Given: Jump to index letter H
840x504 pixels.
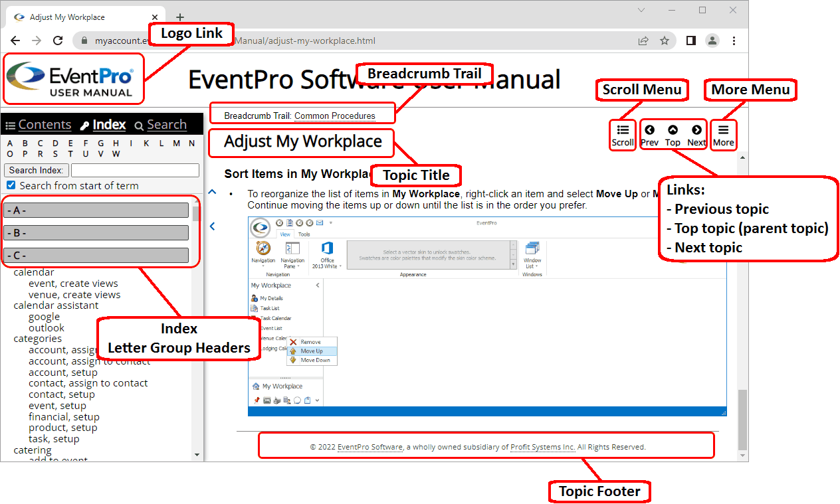Looking at the screenshot, I should (x=116, y=143).
